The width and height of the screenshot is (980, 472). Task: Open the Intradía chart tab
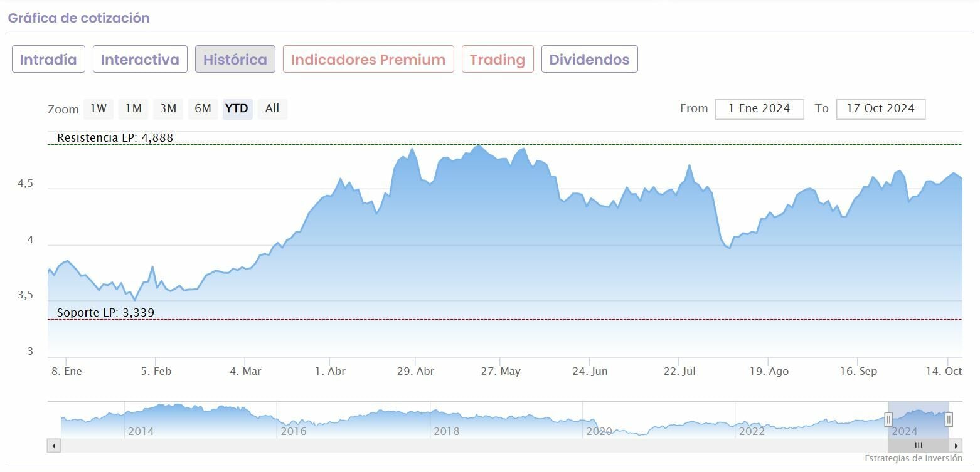(x=48, y=60)
